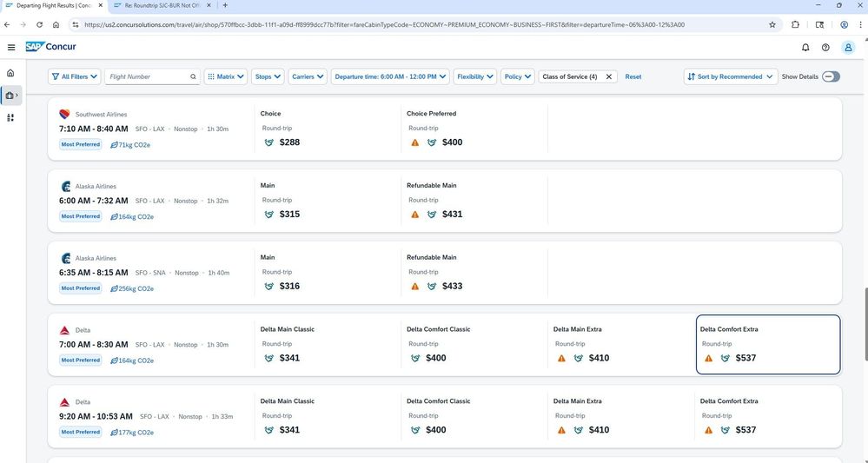868x463 pixels.
Task: Select Delta 9:20 AM Comfort Extra $537
Action: pos(768,417)
